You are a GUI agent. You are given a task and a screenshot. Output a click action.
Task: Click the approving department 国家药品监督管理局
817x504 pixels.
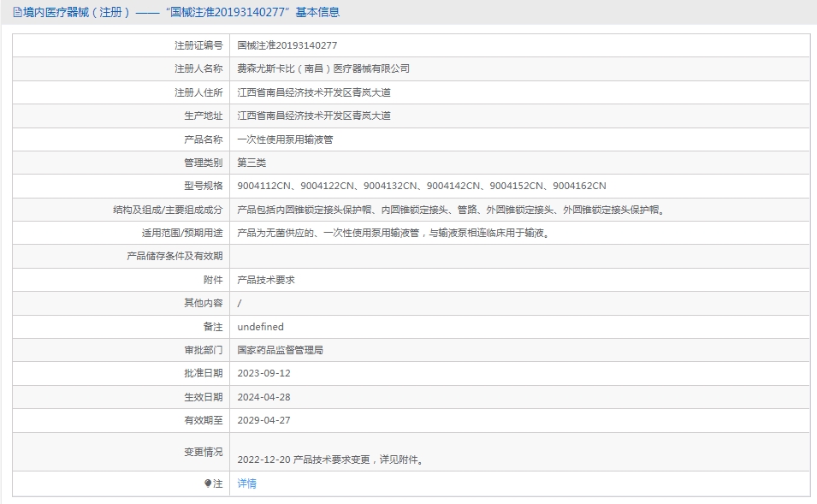pyautogui.click(x=281, y=350)
